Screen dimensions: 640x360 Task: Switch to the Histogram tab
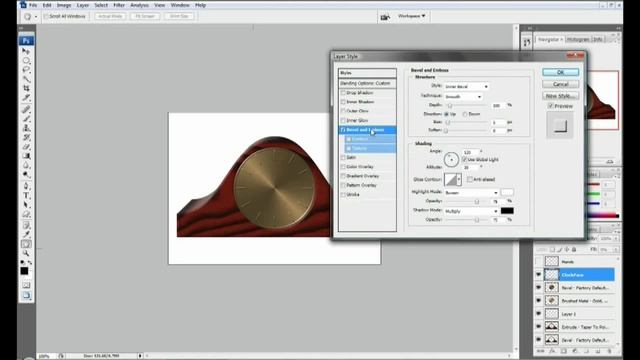click(x=578, y=39)
